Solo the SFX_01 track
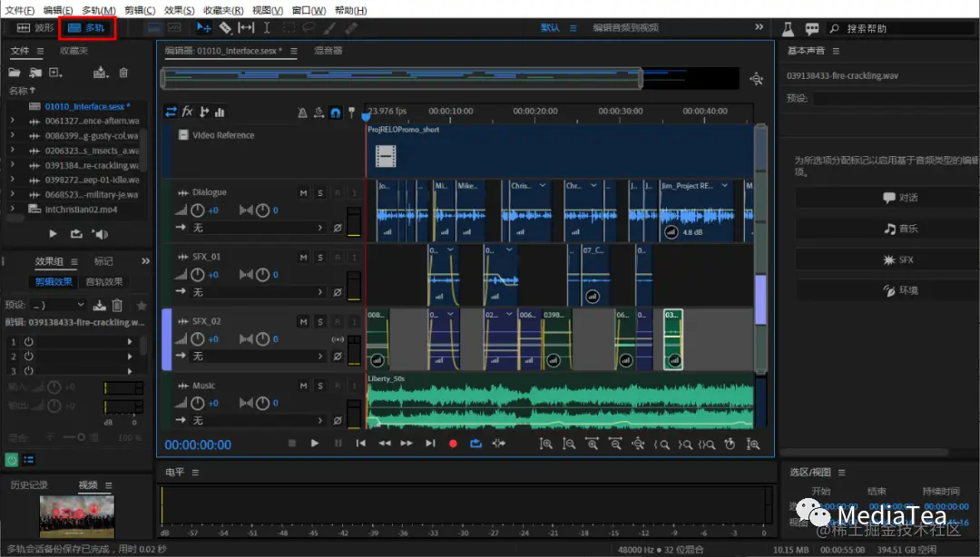Viewport: 980px width, 557px height. pos(320,258)
